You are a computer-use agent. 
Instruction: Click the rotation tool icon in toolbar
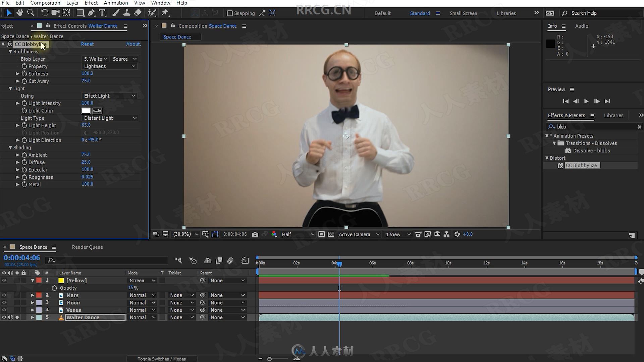coord(44,12)
